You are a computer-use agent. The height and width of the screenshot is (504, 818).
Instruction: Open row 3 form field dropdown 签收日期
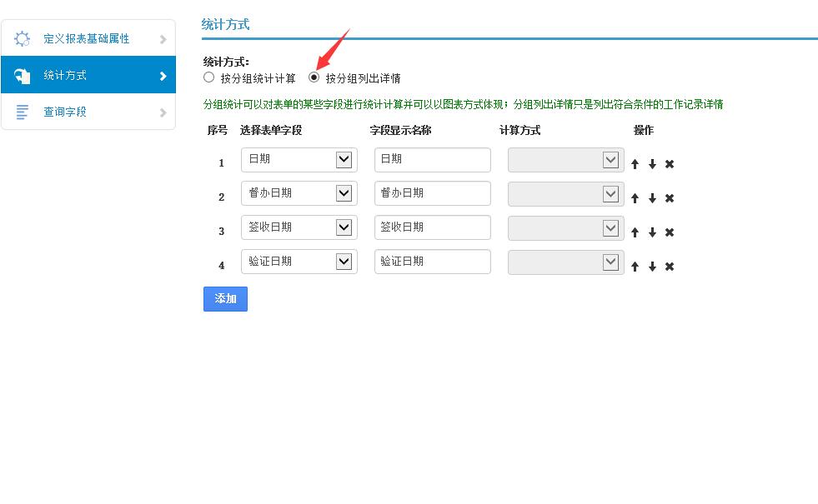pos(299,227)
